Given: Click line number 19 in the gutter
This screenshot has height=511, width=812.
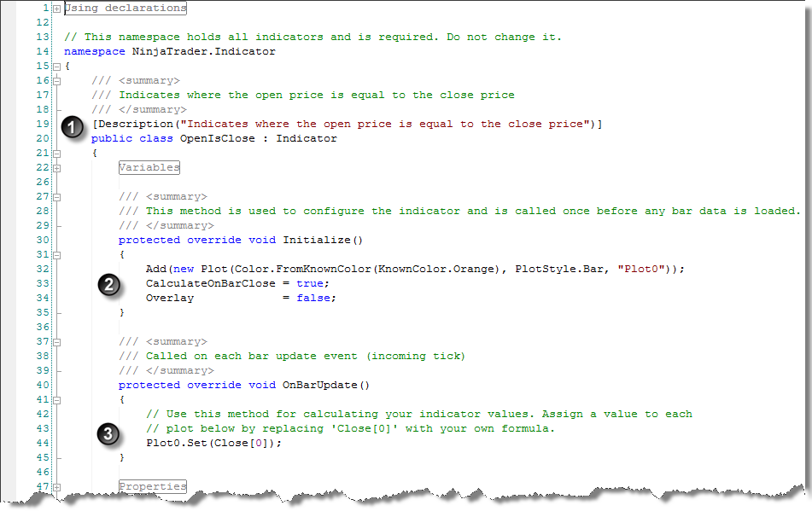Looking at the screenshot, I should coord(43,124).
